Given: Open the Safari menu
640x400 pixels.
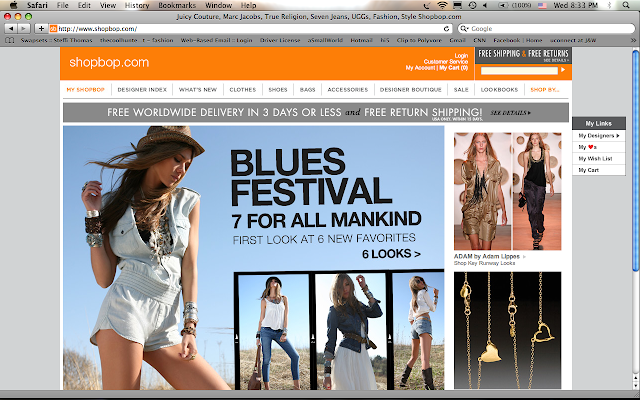Looking at the screenshot, I should click(37, 5).
